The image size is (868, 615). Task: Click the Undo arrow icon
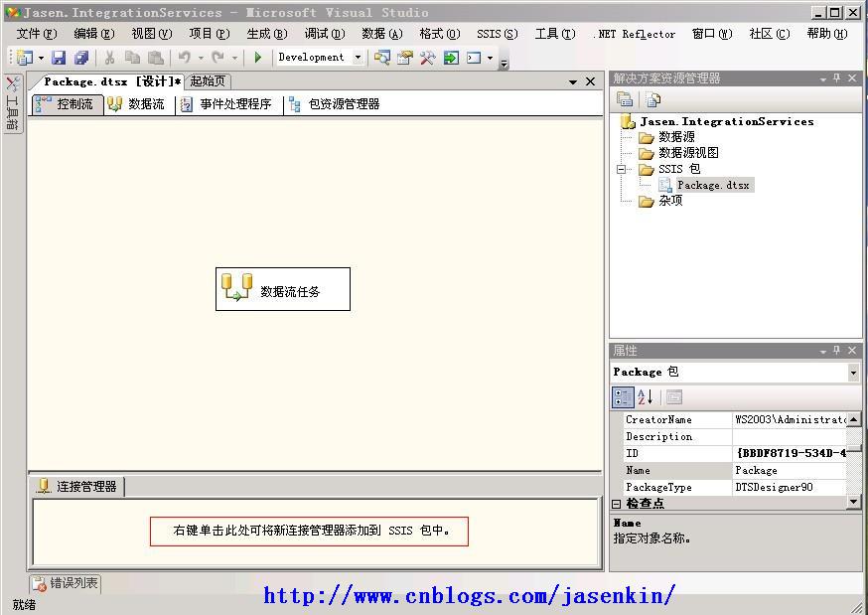coord(185,57)
